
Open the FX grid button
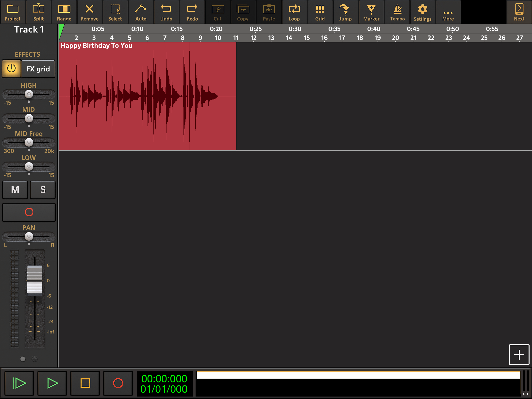pyautogui.click(x=38, y=69)
